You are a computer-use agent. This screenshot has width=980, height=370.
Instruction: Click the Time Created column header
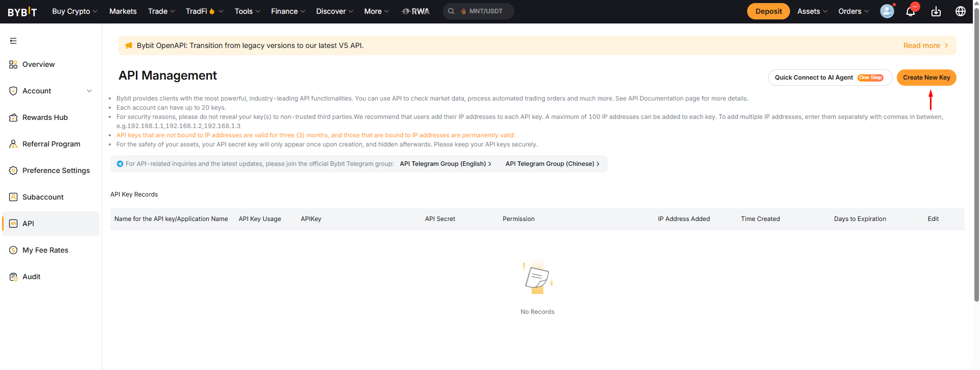tap(760, 219)
